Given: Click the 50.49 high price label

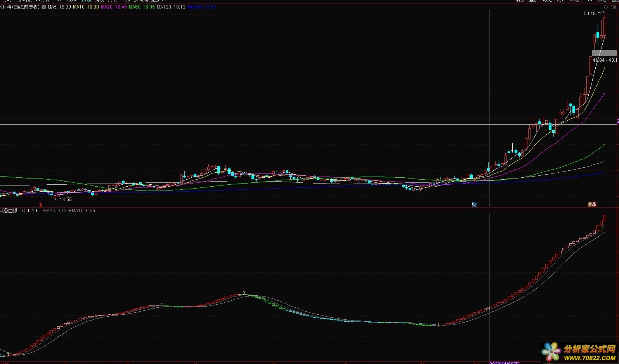Looking at the screenshot, I should point(590,14).
